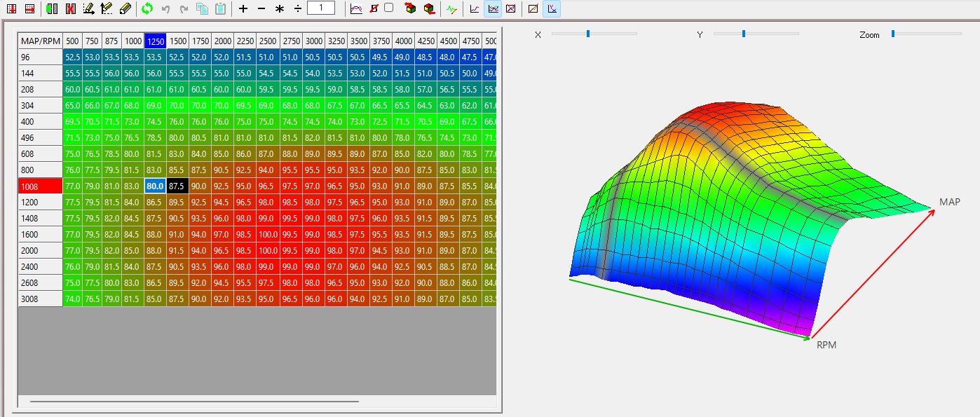Click the square with red diagonal line icon
The image size is (980, 417).
pyautogui.click(x=533, y=9)
